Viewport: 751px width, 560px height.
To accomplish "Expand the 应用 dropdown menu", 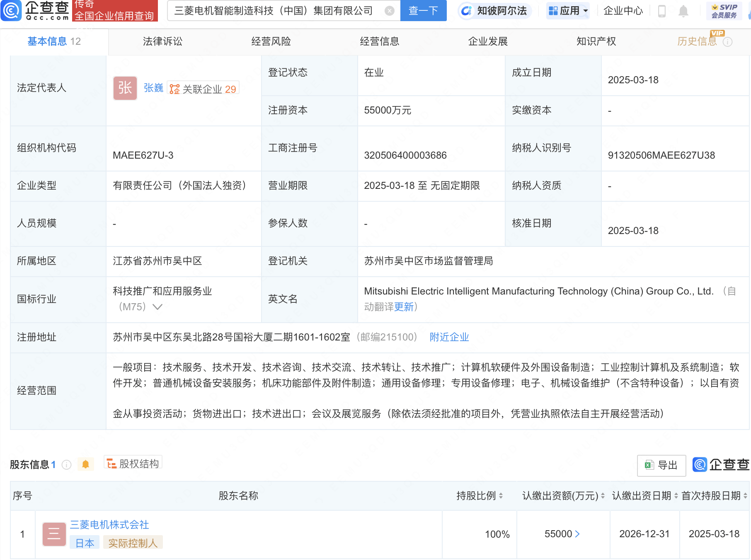I will pos(568,11).
